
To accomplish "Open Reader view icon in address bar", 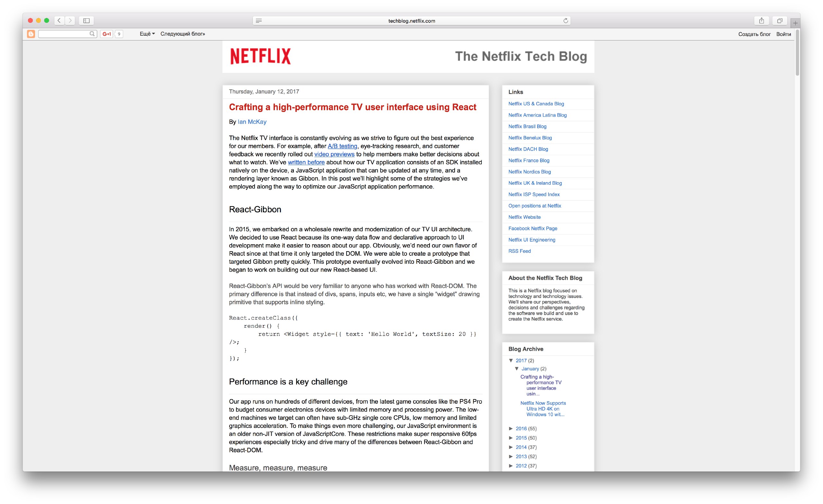I will (x=259, y=21).
